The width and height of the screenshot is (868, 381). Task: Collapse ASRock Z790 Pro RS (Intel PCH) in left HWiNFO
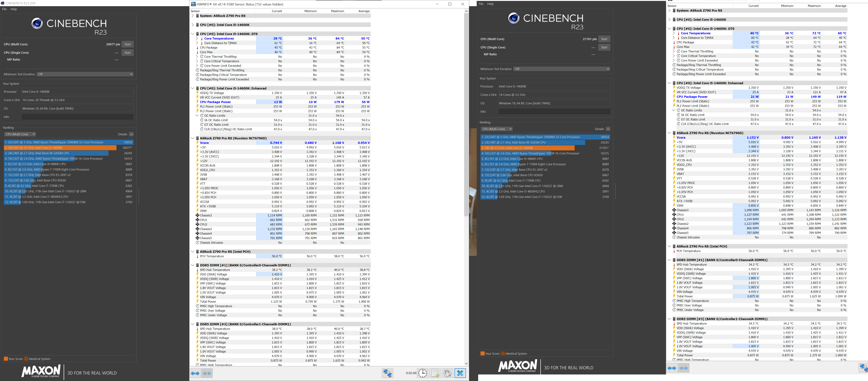(192, 251)
